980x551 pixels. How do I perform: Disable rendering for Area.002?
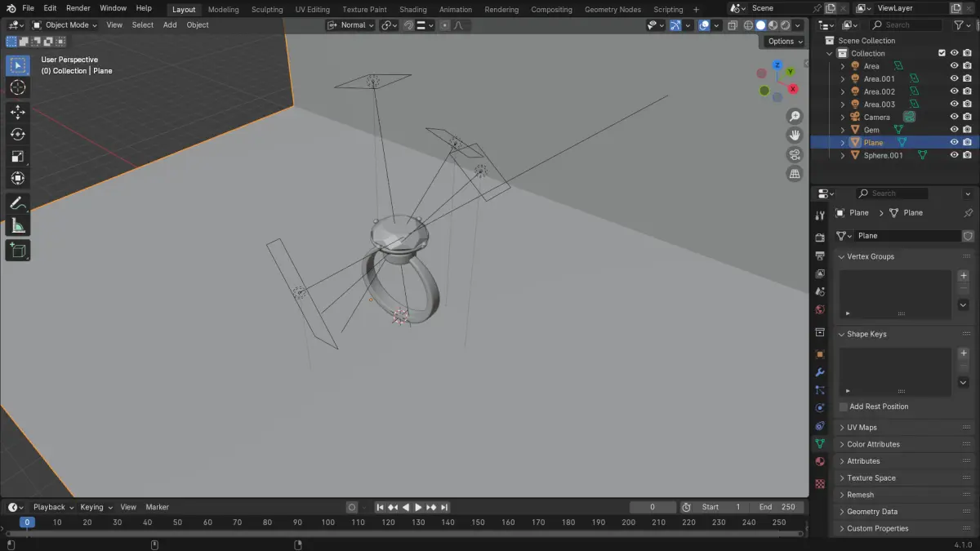coord(967,91)
